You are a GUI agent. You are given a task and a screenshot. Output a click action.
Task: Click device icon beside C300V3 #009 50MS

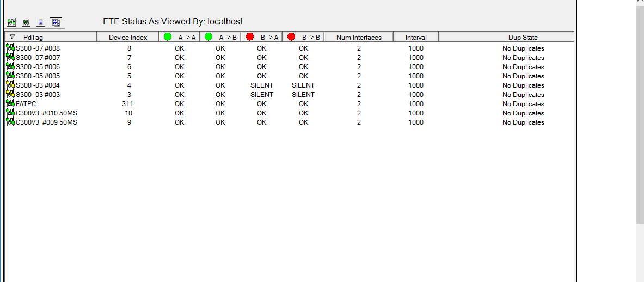click(10, 122)
